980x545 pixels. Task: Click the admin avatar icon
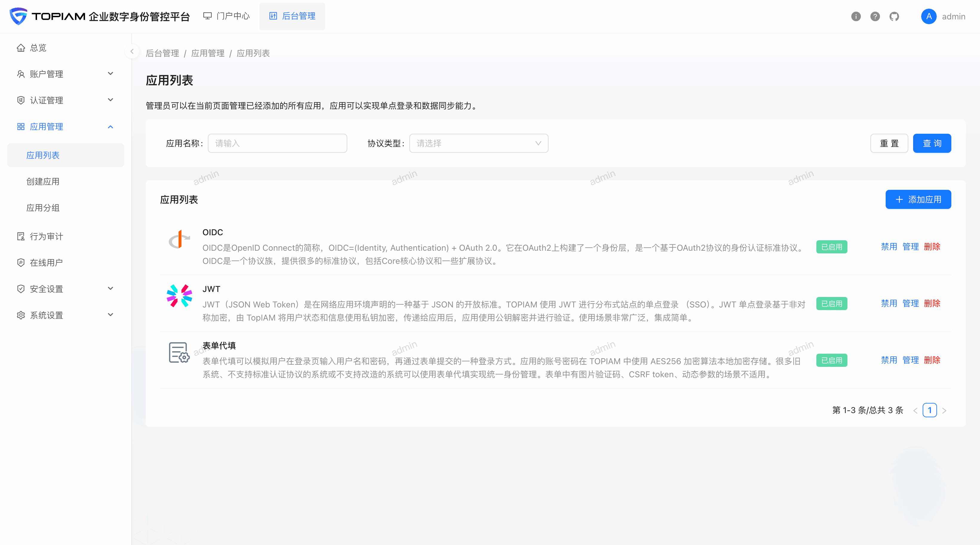pyautogui.click(x=928, y=16)
